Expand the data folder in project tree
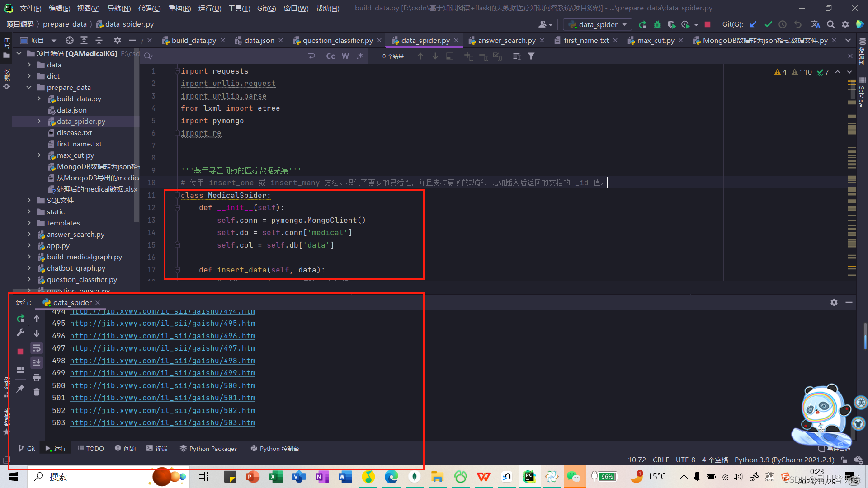The image size is (868, 488). pyautogui.click(x=29, y=65)
